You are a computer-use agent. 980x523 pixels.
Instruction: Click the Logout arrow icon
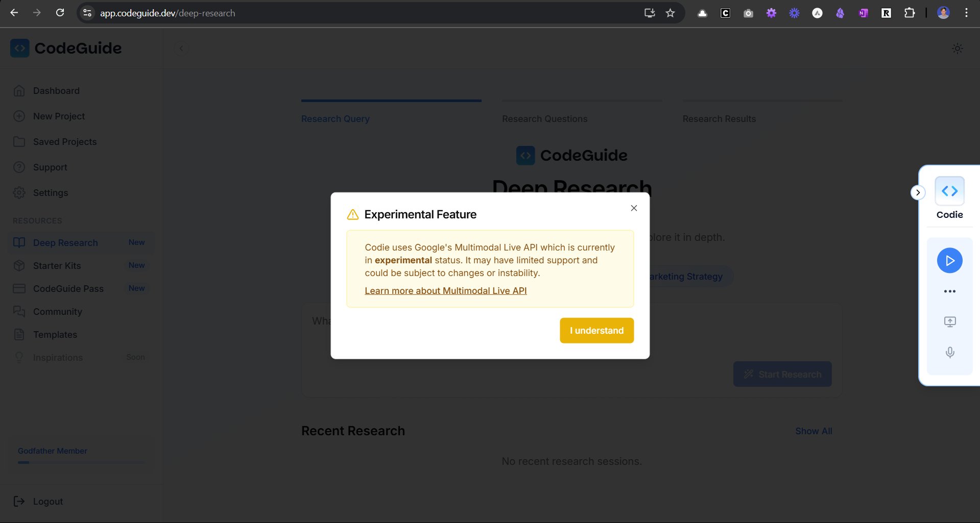(x=19, y=502)
